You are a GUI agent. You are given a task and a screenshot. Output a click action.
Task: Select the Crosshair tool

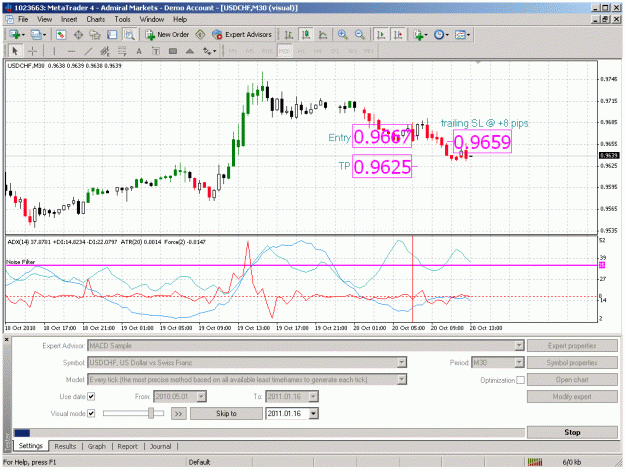pyautogui.click(x=32, y=51)
